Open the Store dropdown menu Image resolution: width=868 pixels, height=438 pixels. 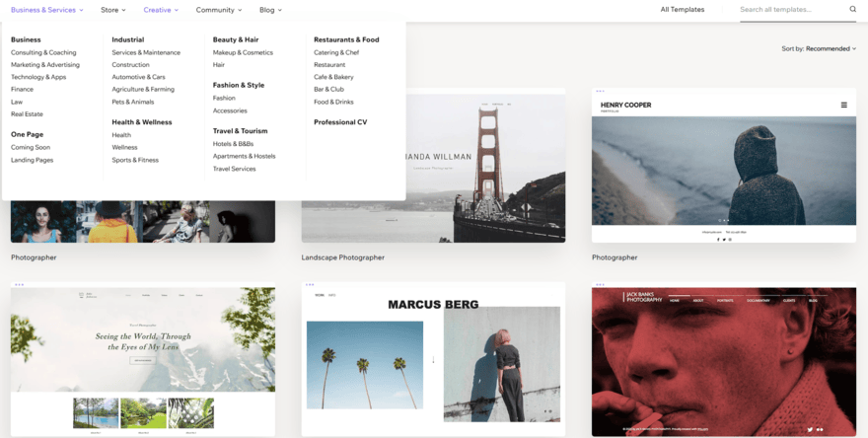pos(113,10)
